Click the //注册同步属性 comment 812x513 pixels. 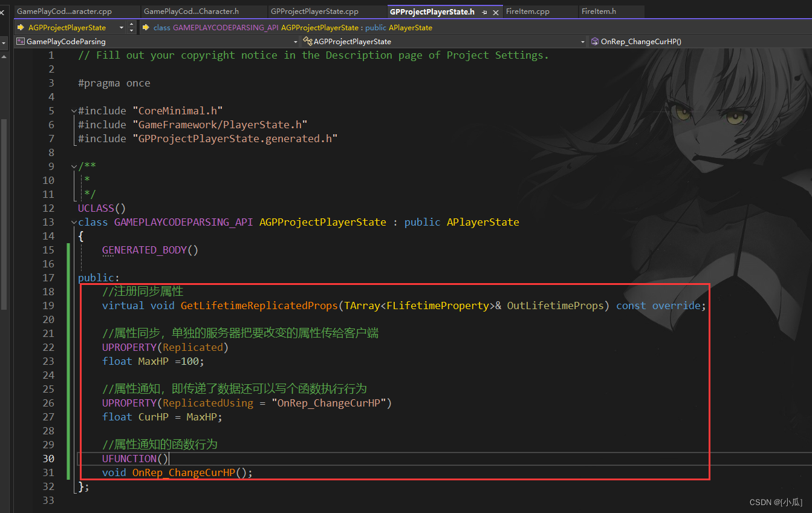[143, 292]
